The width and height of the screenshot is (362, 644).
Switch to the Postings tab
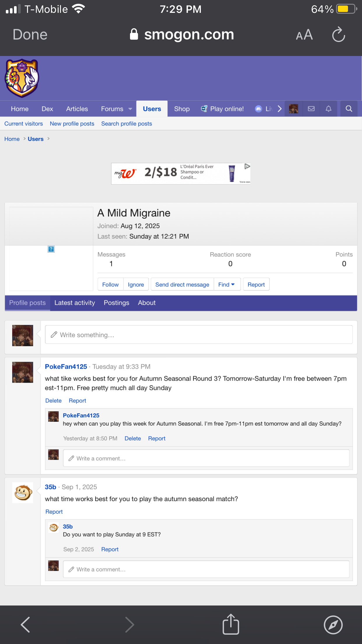click(x=117, y=303)
